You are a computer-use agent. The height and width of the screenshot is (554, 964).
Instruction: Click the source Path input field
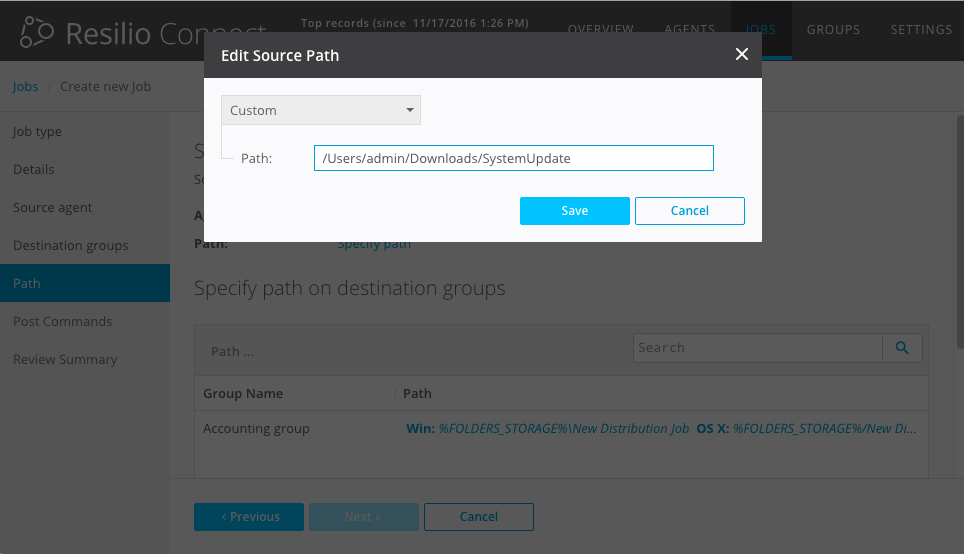point(513,158)
